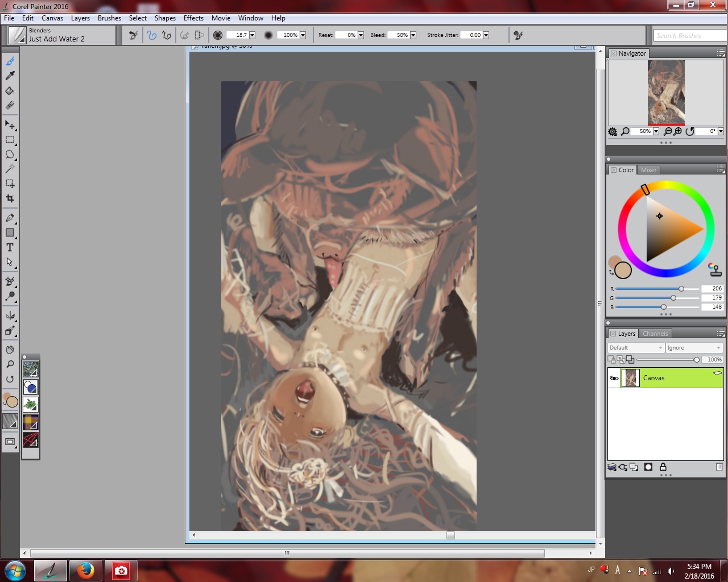Viewport: 728px width, 582px height.
Task: Open the brush size dropdown
Action: pyautogui.click(x=252, y=35)
